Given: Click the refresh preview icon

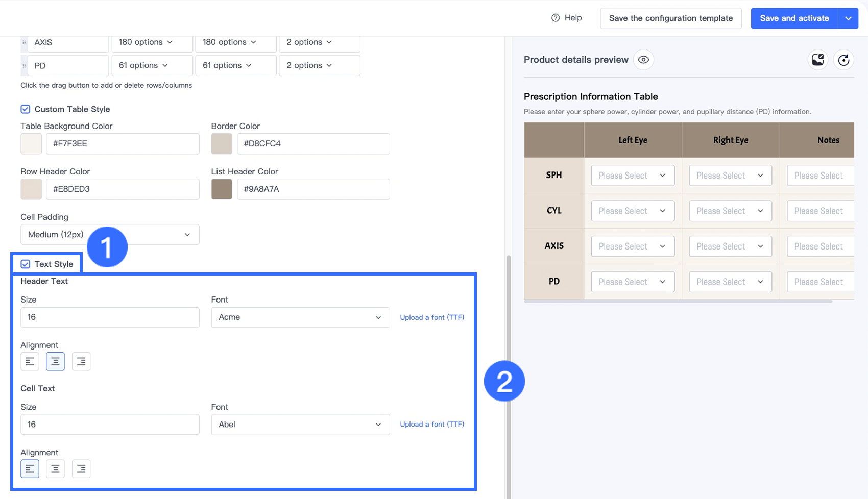Looking at the screenshot, I should 843,60.
